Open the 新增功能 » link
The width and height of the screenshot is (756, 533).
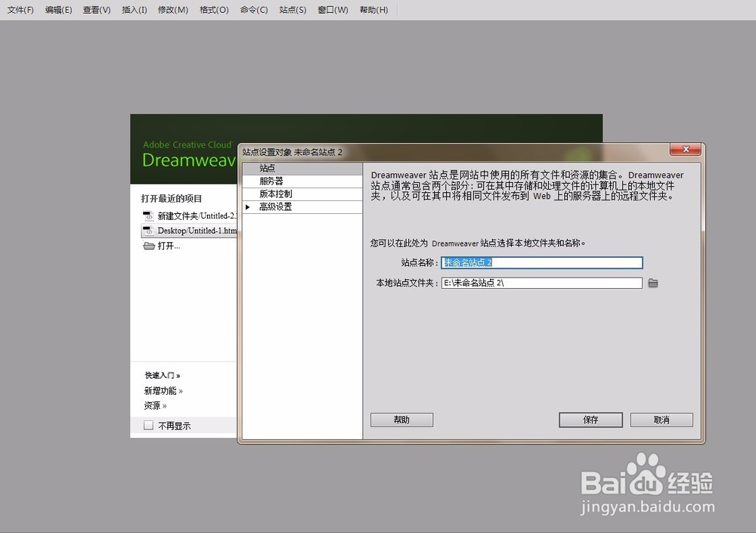tap(163, 391)
